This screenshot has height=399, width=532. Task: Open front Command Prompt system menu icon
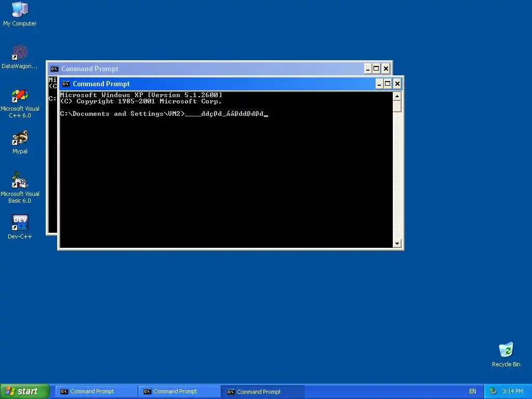pyautogui.click(x=66, y=84)
